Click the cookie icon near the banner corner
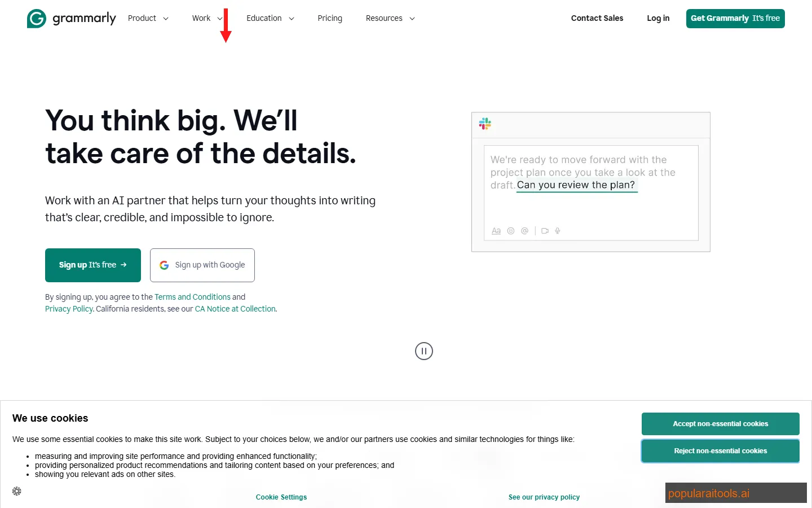Viewport: 812px width, 508px height. 16,491
